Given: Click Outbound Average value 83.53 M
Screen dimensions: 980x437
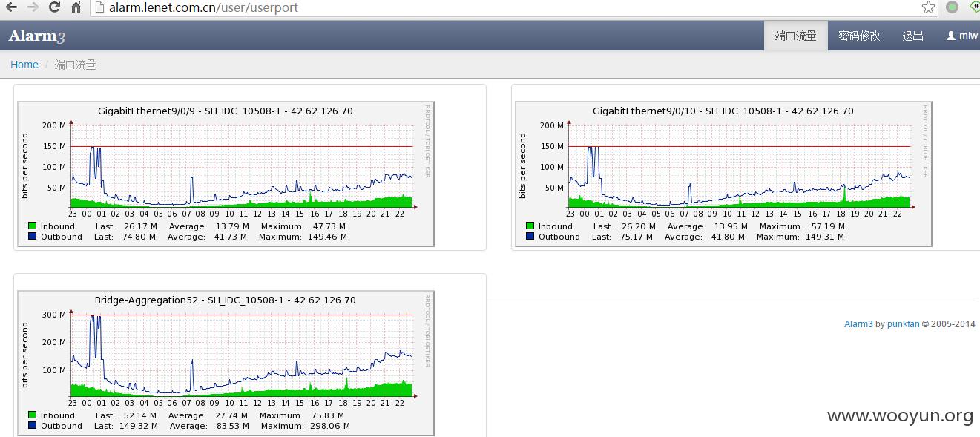Looking at the screenshot, I should [231, 427].
